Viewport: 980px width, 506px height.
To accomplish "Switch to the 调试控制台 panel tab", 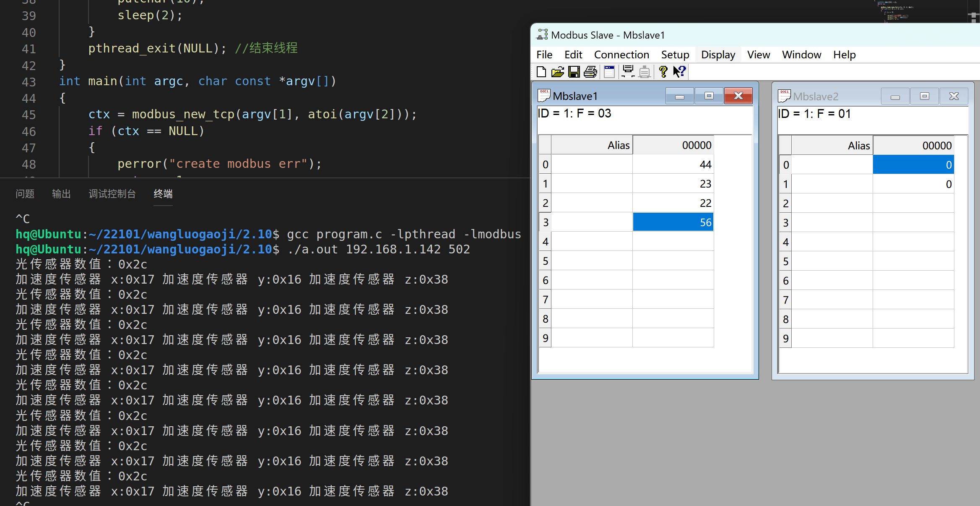I will click(112, 194).
